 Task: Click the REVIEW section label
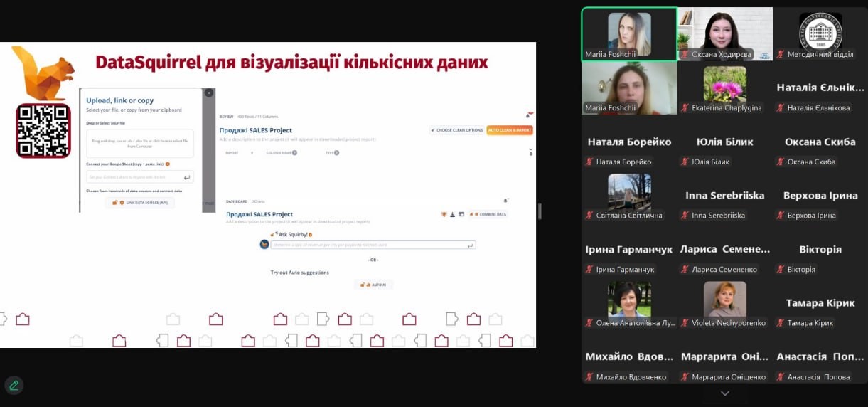[x=226, y=116]
